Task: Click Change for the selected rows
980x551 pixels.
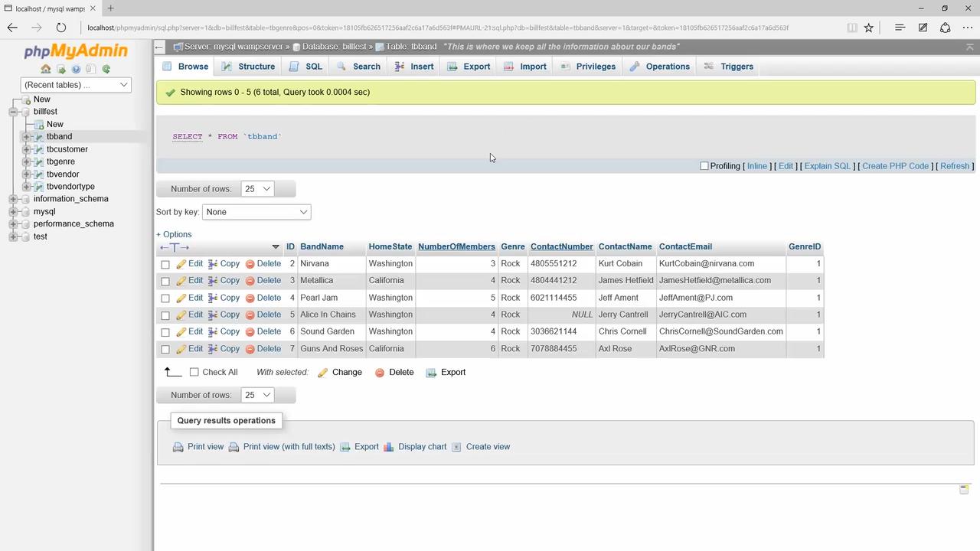Action: click(x=340, y=372)
